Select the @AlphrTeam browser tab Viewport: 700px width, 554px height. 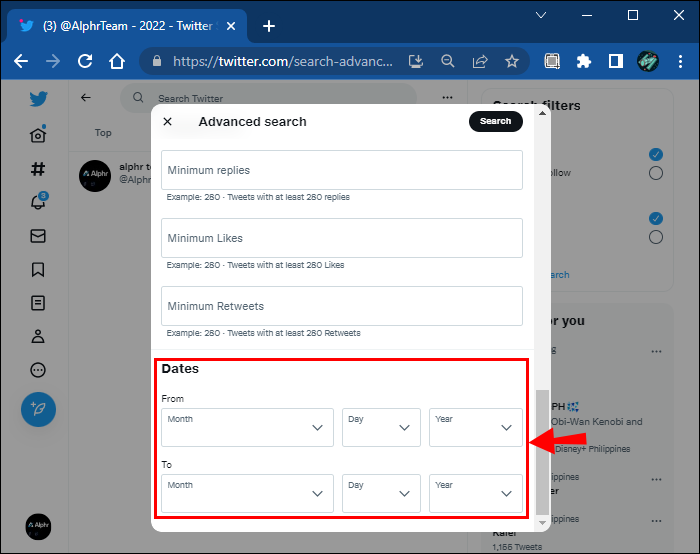click(x=127, y=26)
